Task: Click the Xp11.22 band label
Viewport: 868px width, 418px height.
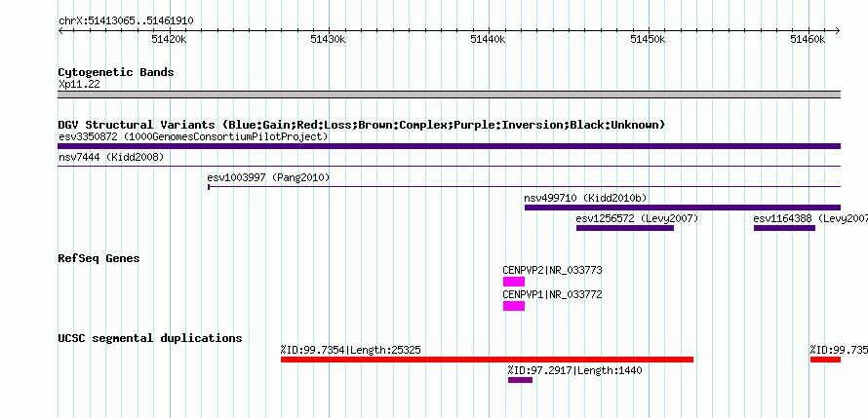Action: point(79,85)
